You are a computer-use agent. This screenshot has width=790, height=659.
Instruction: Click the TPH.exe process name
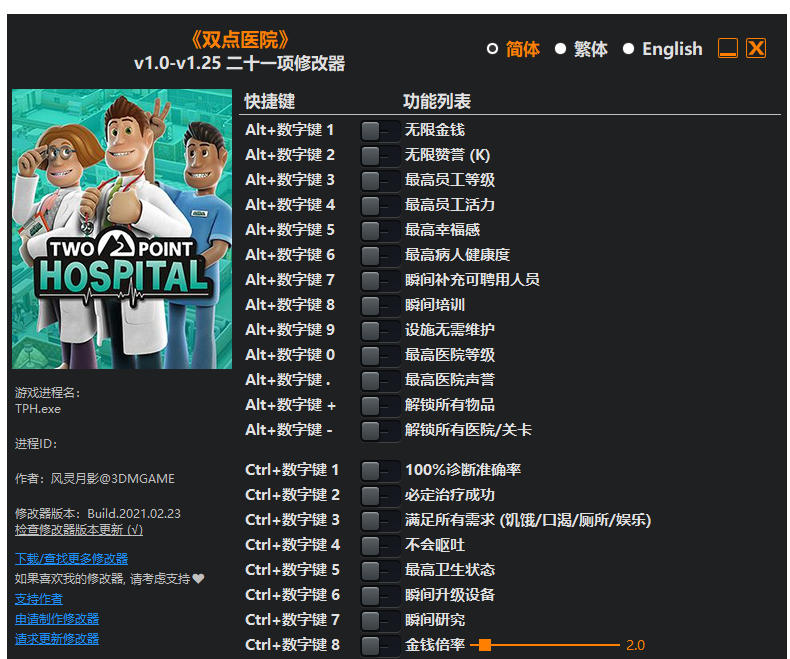pos(38,409)
